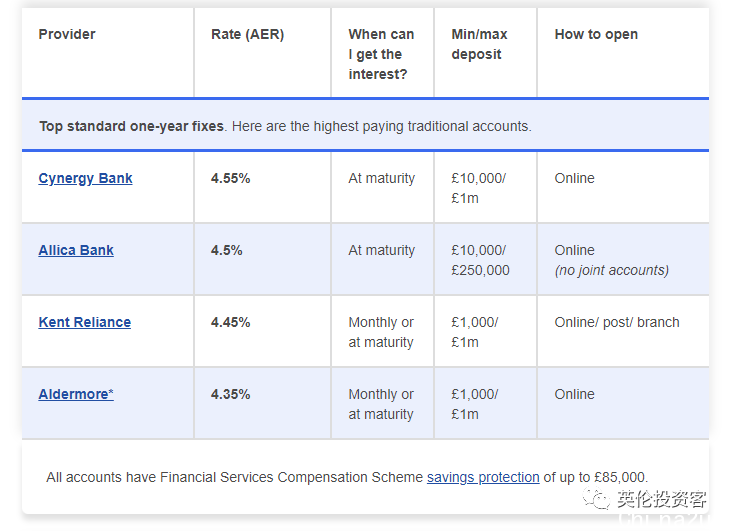Viewport: 730px width, 531px height.
Task: Click the WeChat logo watermark icon
Action: click(596, 498)
